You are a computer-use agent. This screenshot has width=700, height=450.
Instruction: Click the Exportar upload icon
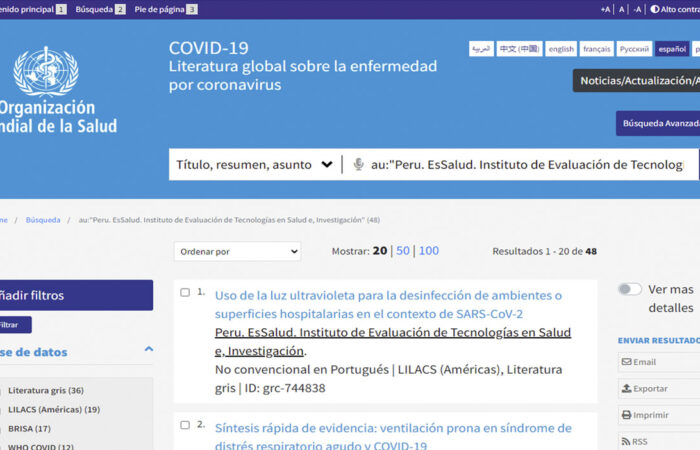tap(626, 388)
